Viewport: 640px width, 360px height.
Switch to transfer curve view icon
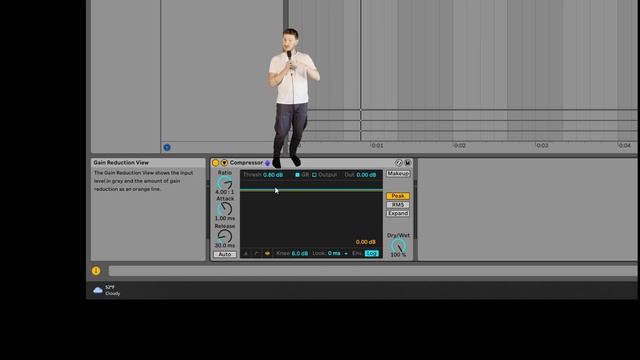point(256,253)
